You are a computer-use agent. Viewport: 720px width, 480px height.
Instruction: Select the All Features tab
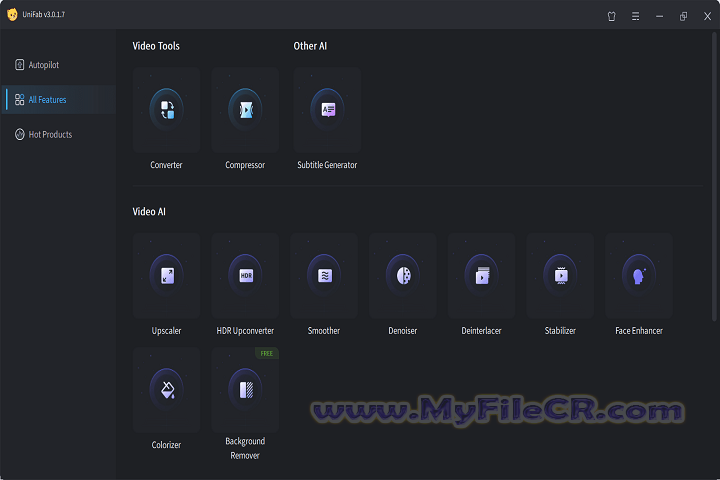(59, 100)
